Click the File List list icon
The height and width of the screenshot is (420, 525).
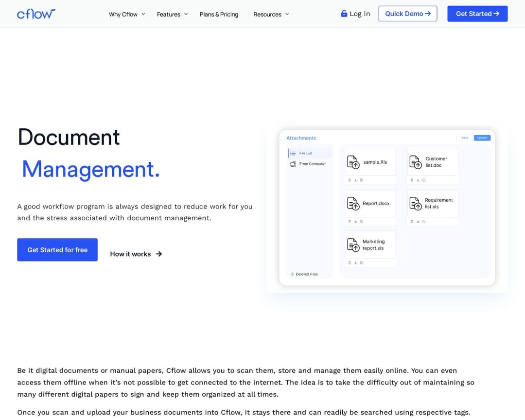293,154
